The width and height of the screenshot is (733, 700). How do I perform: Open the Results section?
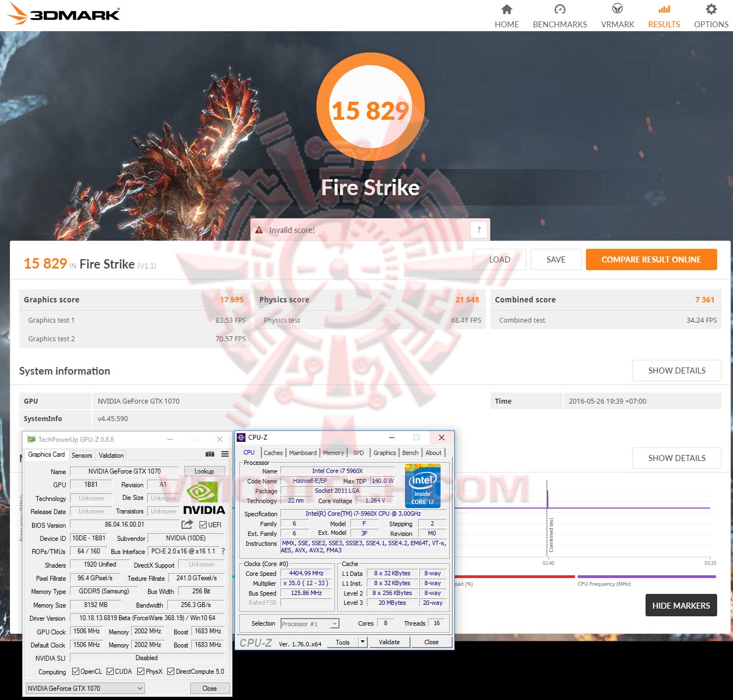(664, 16)
